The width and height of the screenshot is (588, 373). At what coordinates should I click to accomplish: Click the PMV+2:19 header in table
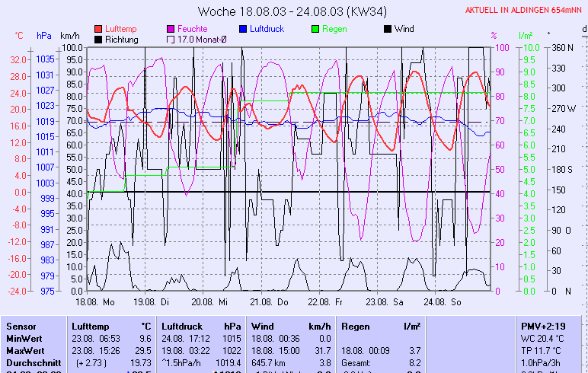(542, 326)
